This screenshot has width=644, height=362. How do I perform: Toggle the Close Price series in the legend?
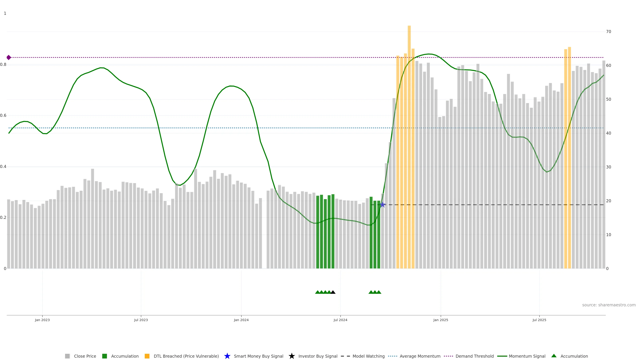(x=85, y=356)
